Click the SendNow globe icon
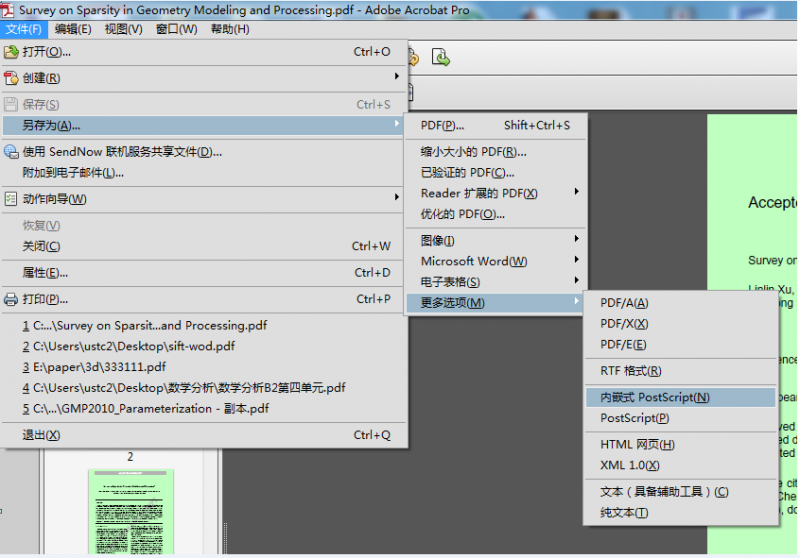800x558 pixels. pyautogui.click(x=11, y=151)
